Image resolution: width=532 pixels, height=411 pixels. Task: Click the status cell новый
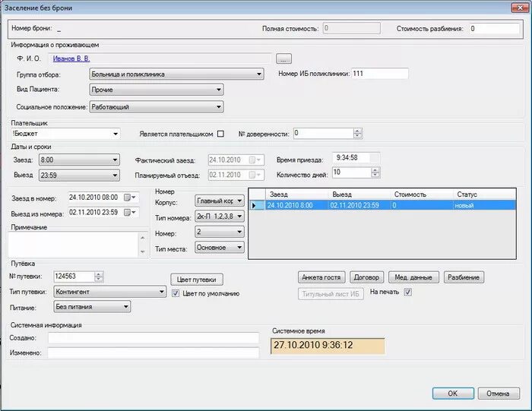pos(485,205)
